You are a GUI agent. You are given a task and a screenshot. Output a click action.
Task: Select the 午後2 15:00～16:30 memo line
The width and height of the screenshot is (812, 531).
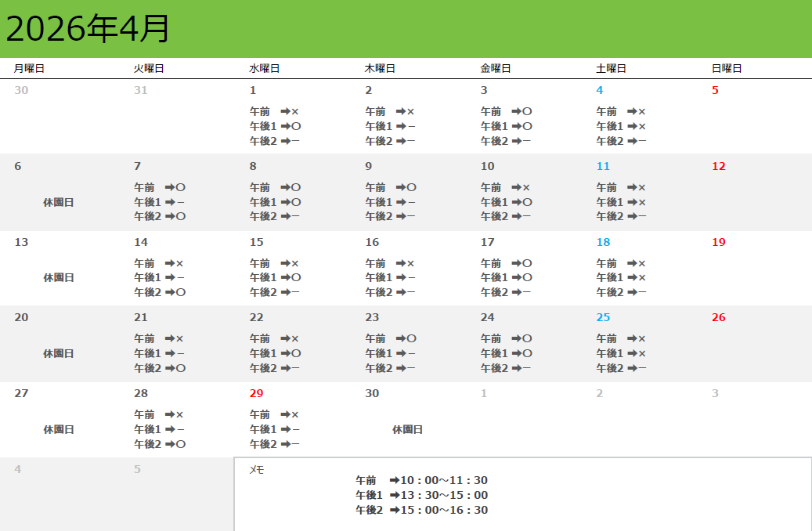click(421, 510)
